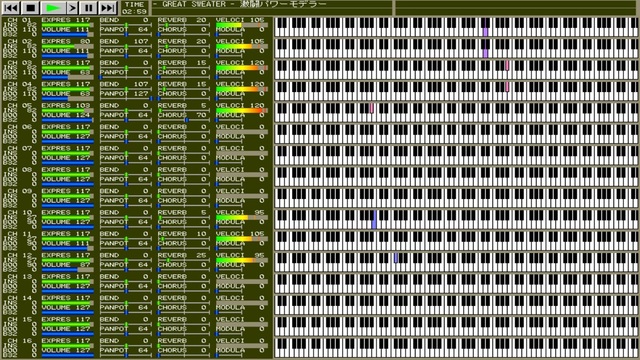Click the purple lit key on CH 02 keyboard
Viewport: 640px width, 360px height.
tap(485, 53)
